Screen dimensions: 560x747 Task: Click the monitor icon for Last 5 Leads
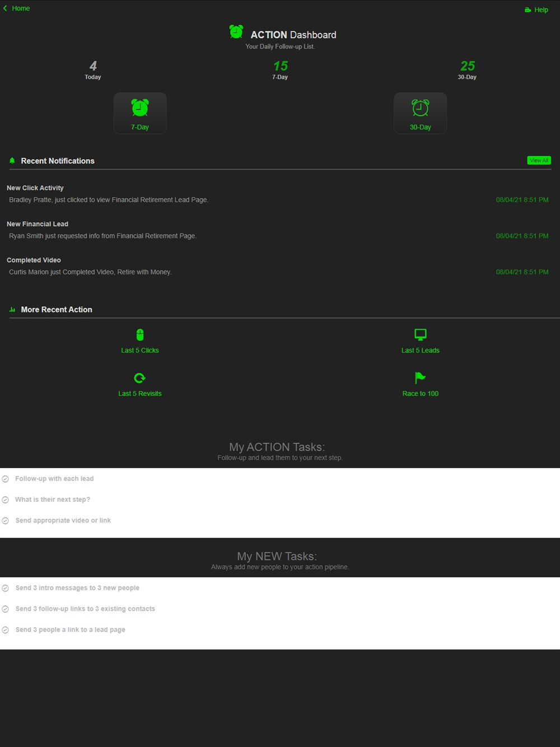point(421,335)
